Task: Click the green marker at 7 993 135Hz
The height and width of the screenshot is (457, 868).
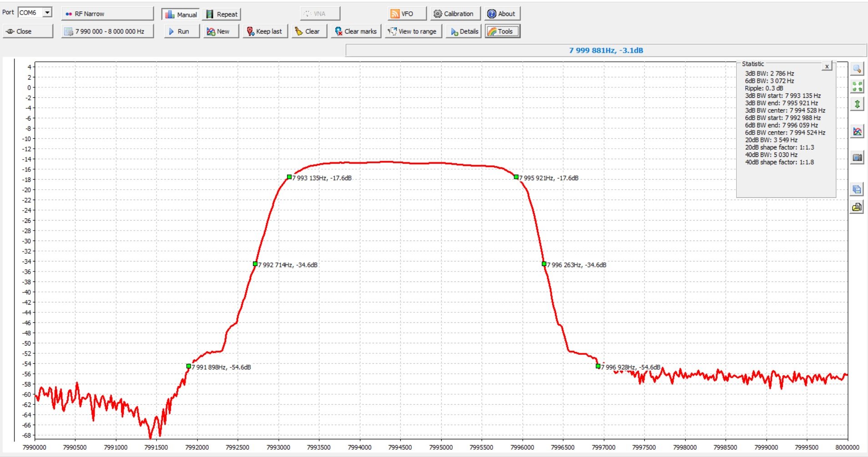Action: click(289, 177)
